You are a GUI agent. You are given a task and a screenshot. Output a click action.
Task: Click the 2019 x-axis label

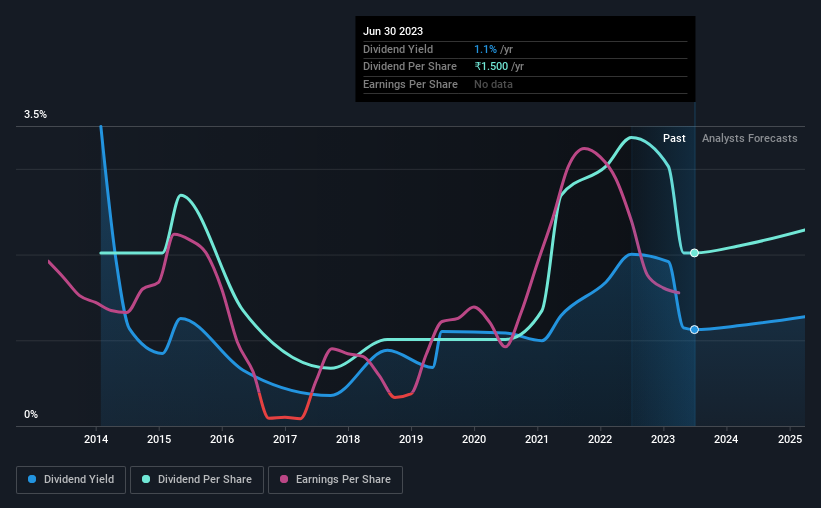pyautogui.click(x=411, y=439)
